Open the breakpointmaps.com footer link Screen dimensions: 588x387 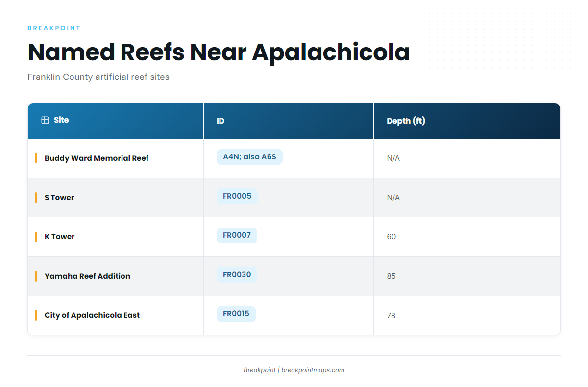click(313, 370)
